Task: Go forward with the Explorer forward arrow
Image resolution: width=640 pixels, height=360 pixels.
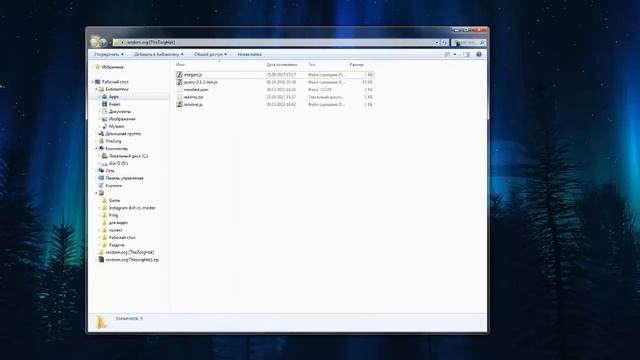Action: click(104, 42)
